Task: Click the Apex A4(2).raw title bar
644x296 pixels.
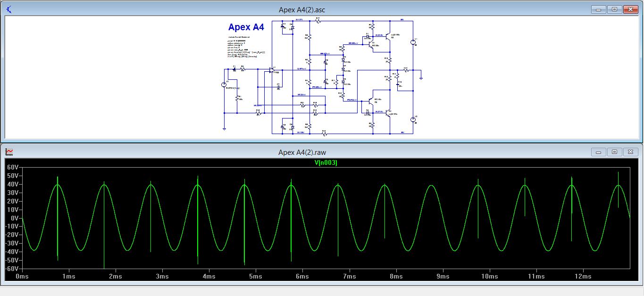Action: (x=302, y=152)
